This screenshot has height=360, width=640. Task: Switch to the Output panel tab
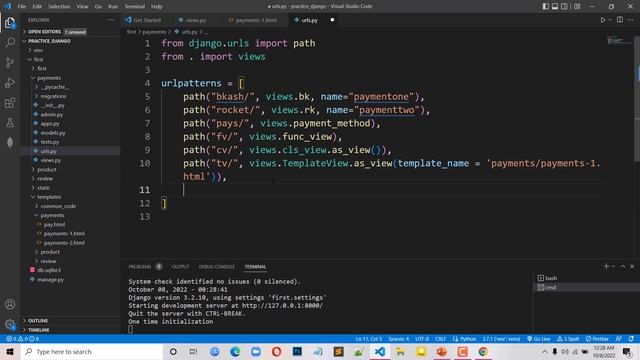click(180, 267)
